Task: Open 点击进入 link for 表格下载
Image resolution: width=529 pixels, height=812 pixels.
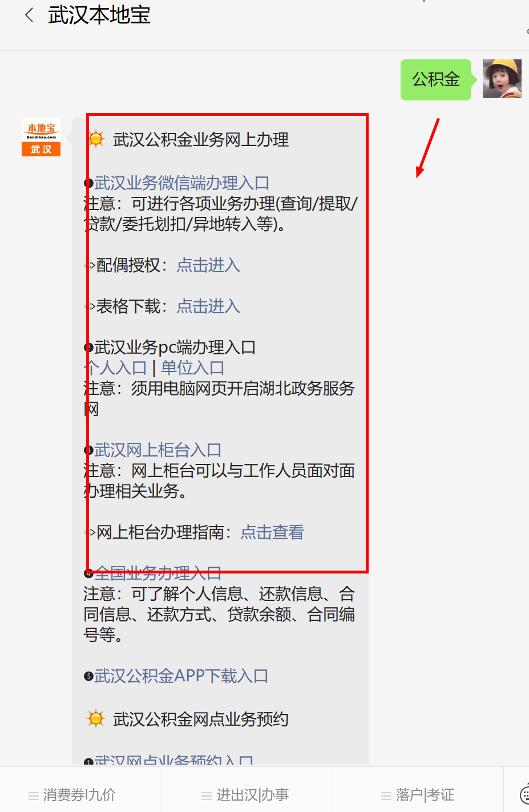Action: click(x=208, y=306)
